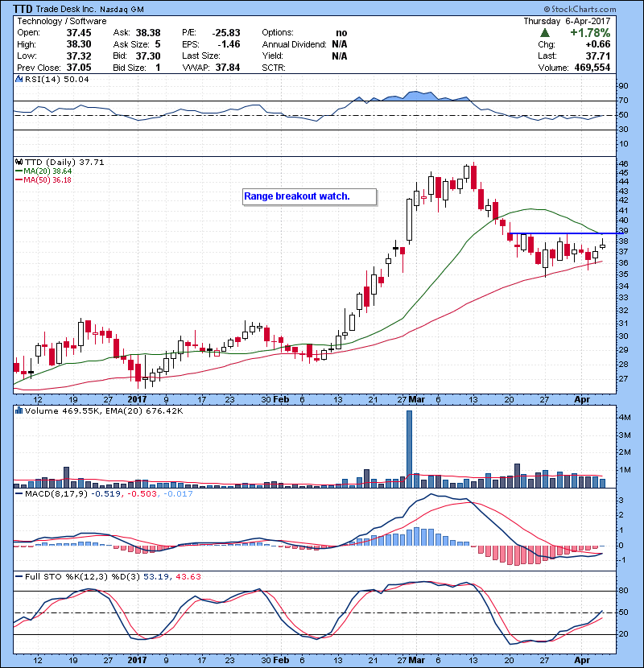The image size is (644, 668).
Task: Click the Chg value +0.66
Action: pos(598,44)
